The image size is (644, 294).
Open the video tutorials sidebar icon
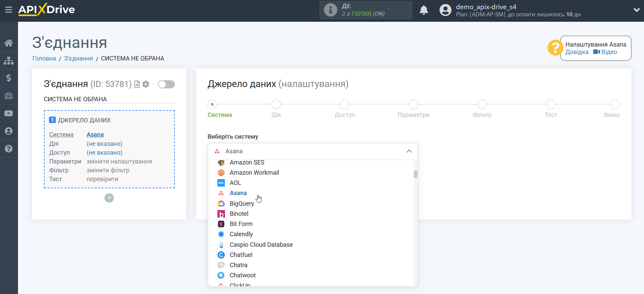[9, 114]
